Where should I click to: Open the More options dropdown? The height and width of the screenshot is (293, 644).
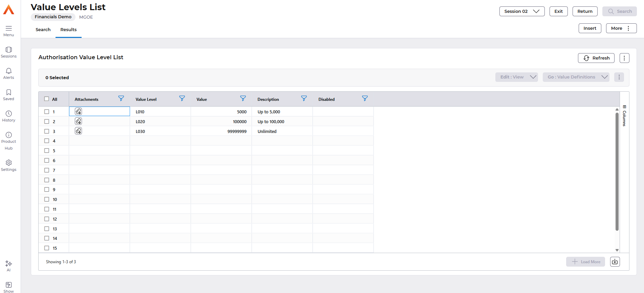pyautogui.click(x=621, y=28)
